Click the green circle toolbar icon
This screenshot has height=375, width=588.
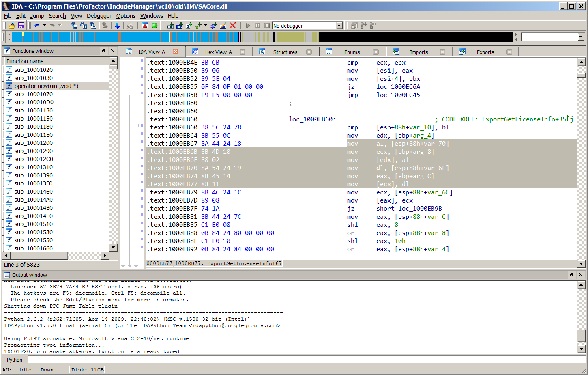[x=155, y=26]
